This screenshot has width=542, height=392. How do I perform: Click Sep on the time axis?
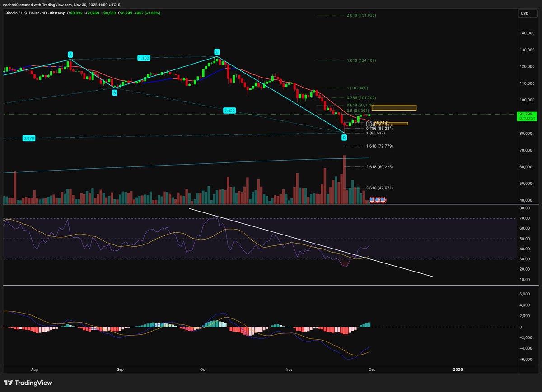[120, 369]
